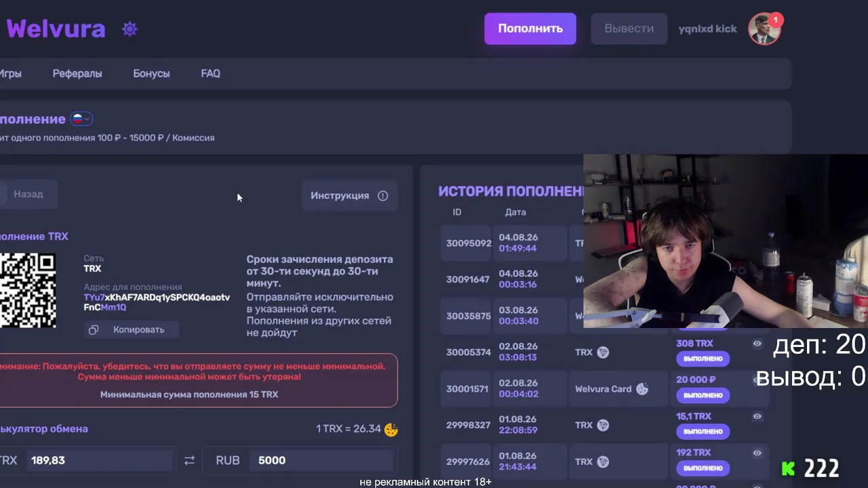Open the Бонусы menu item
The image size is (868, 488).
pos(151,73)
